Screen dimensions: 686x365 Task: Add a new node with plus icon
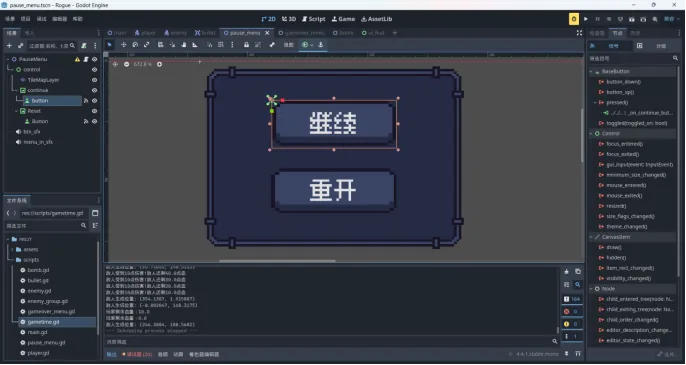click(9, 46)
